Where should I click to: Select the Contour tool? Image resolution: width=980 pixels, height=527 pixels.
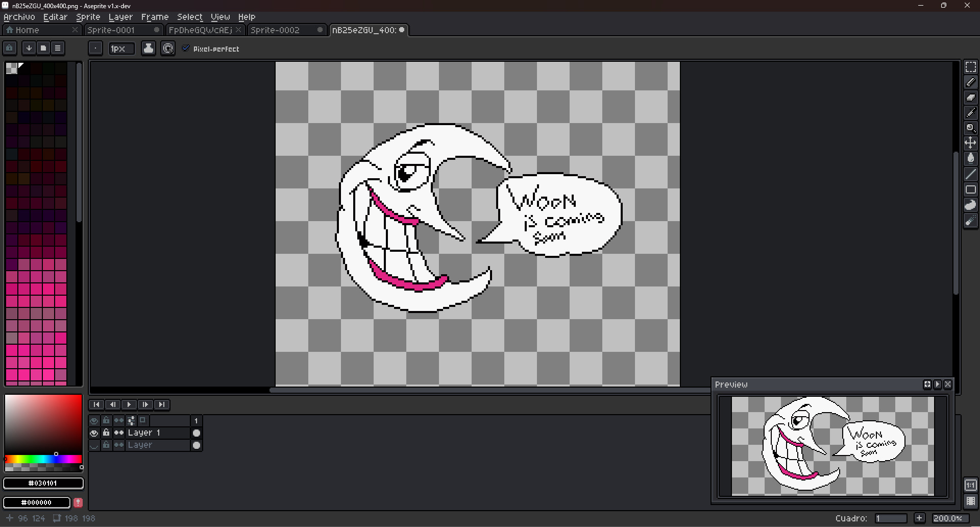click(x=970, y=205)
